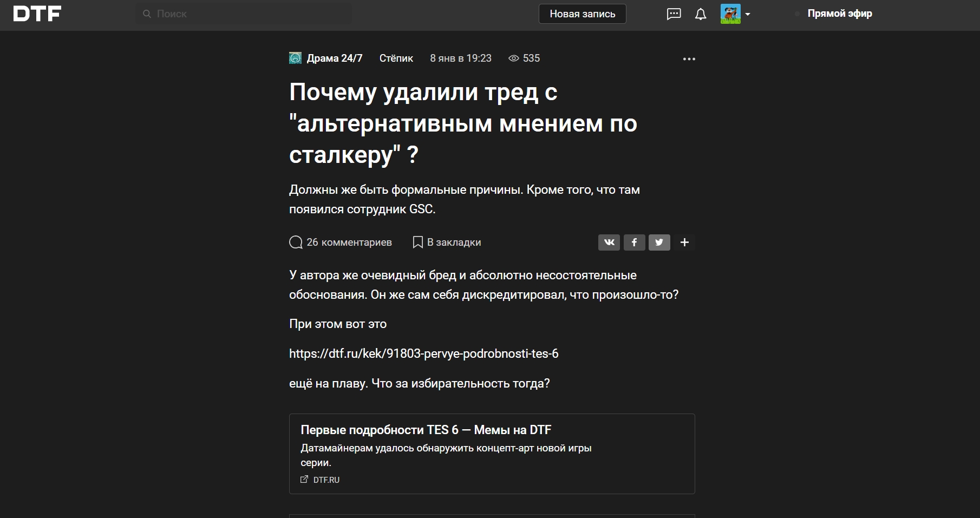Viewport: 980px width, 518px height.
Task: Open the dtf.ru/kek/91803 link
Action: pos(424,354)
